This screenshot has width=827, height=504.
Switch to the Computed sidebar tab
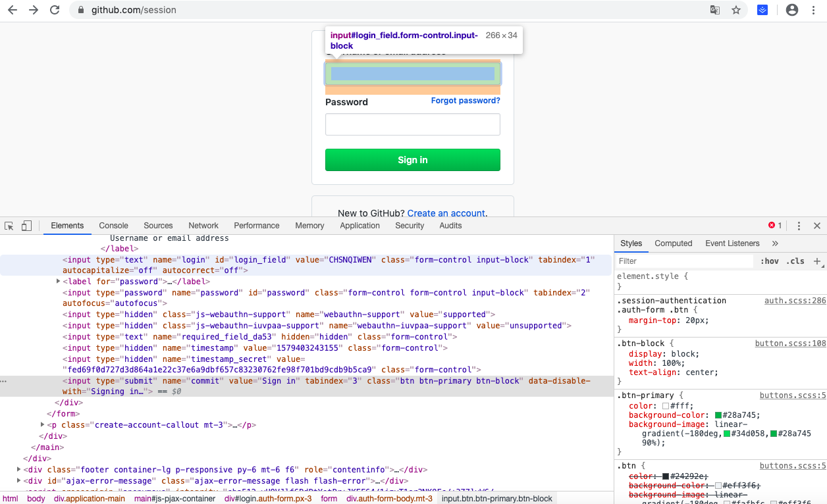click(x=674, y=243)
